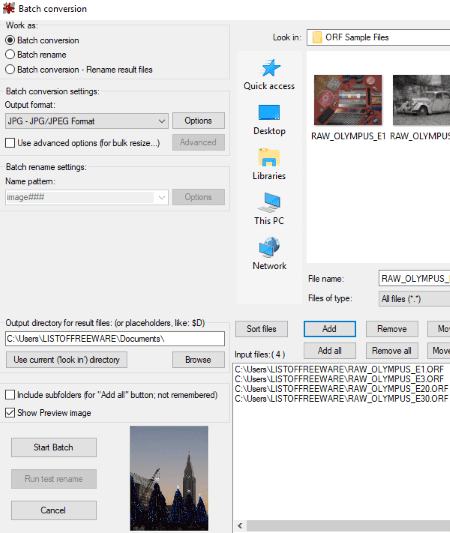Click the disabled Advanced button
Viewport: 450px width, 533px height.
198,142
